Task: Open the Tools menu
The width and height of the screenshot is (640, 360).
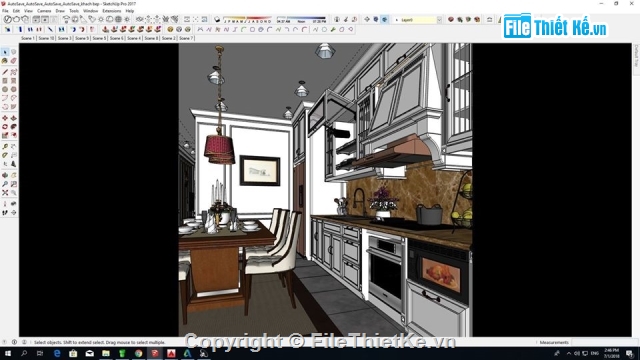Action: pos(74,11)
